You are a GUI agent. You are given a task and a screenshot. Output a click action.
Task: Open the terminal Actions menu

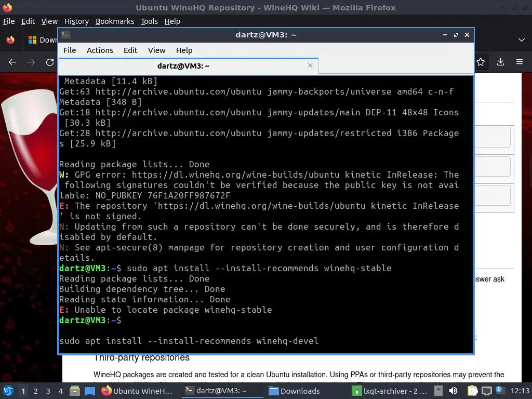tap(100, 50)
